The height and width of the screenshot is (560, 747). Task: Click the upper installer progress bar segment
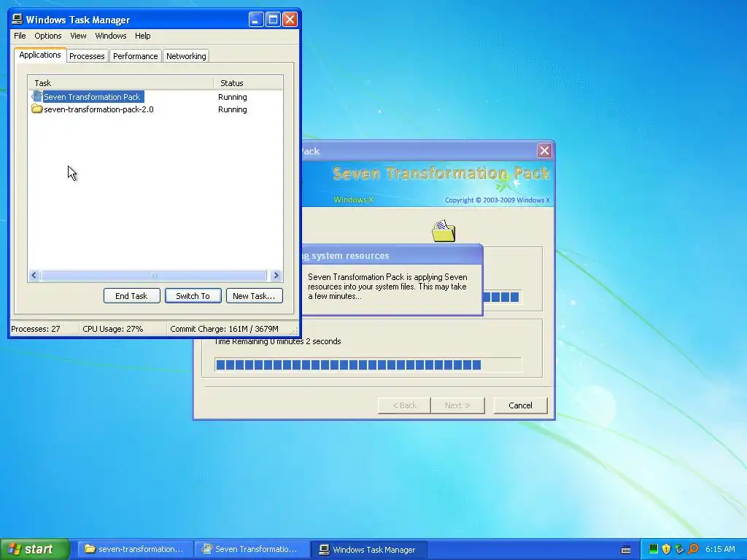tap(501, 297)
